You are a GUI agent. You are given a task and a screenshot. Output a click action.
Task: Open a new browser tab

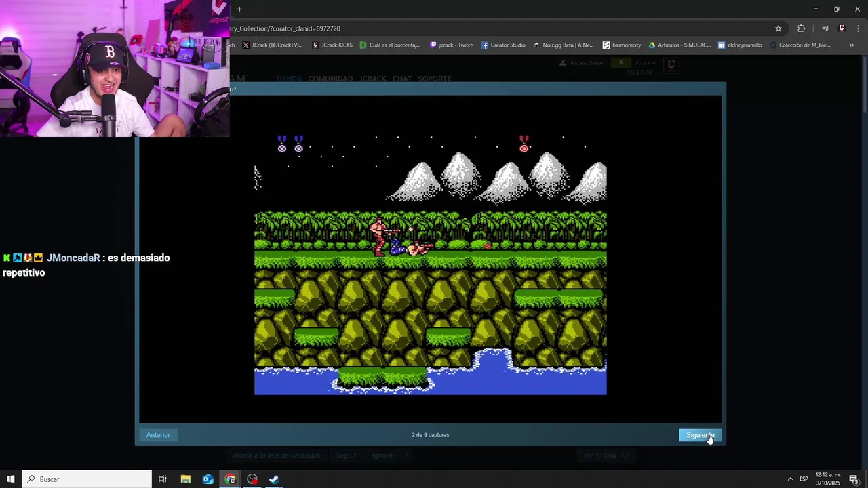pyautogui.click(x=239, y=9)
